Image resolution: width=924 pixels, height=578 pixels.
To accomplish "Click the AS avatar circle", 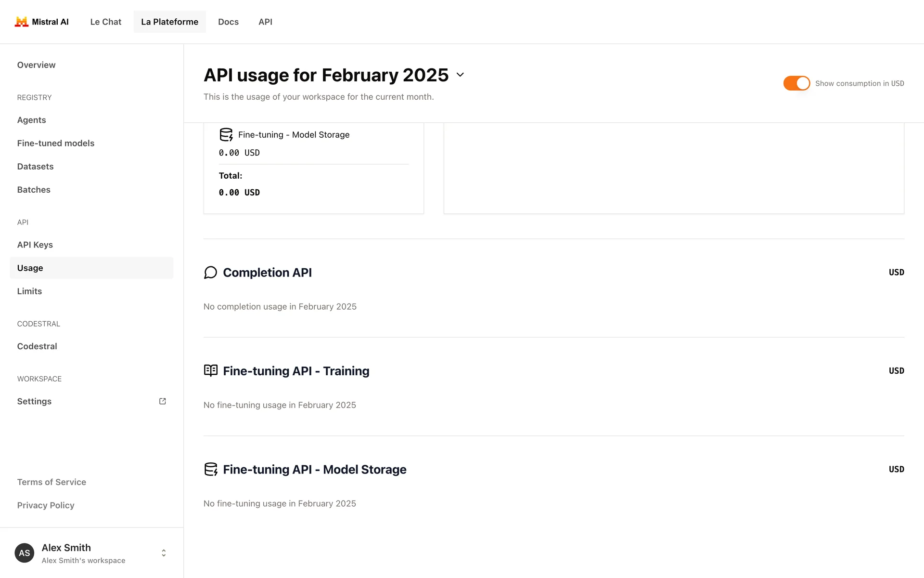I will tap(25, 553).
